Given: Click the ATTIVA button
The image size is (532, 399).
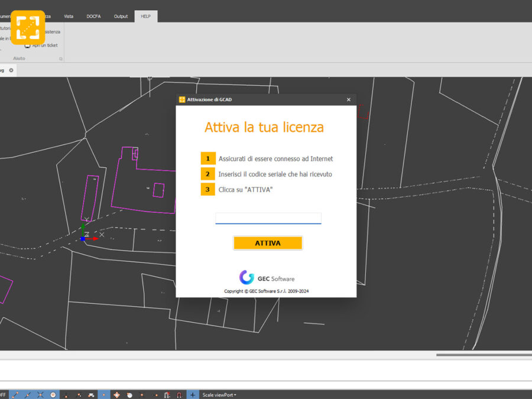Looking at the screenshot, I should pyautogui.click(x=268, y=243).
